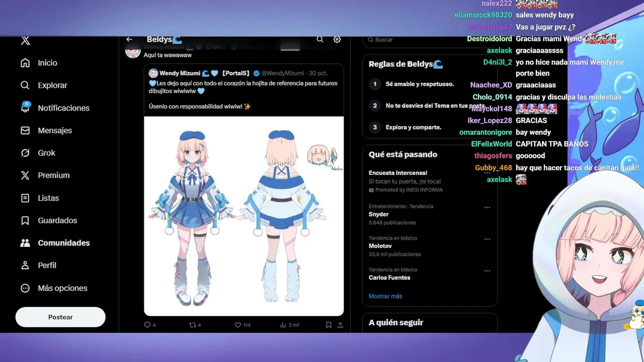Open Guardados bookmark icon in sidebar
Viewport: 644px width, 362px height.
click(x=25, y=220)
